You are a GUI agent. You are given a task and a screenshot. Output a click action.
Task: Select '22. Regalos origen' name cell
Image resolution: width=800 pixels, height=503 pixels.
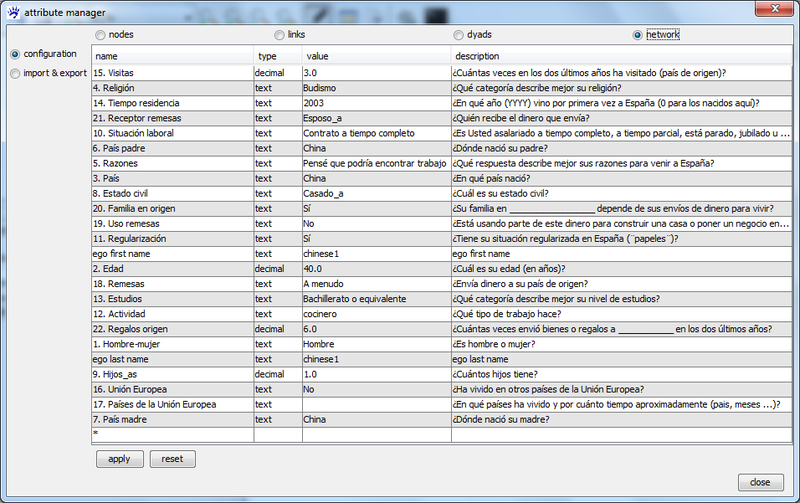click(172, 329)
